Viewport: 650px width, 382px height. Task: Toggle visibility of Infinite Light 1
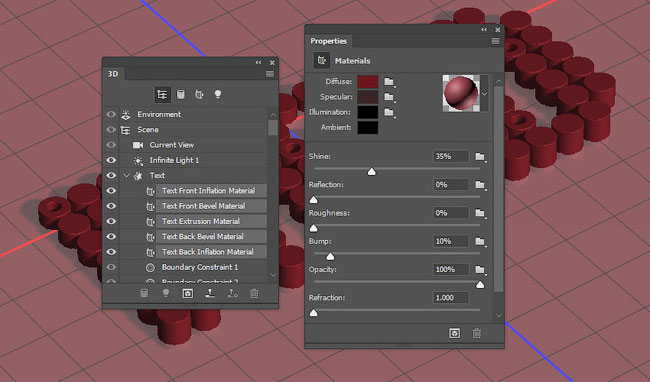pyautogui.click(x=111, y=160)
